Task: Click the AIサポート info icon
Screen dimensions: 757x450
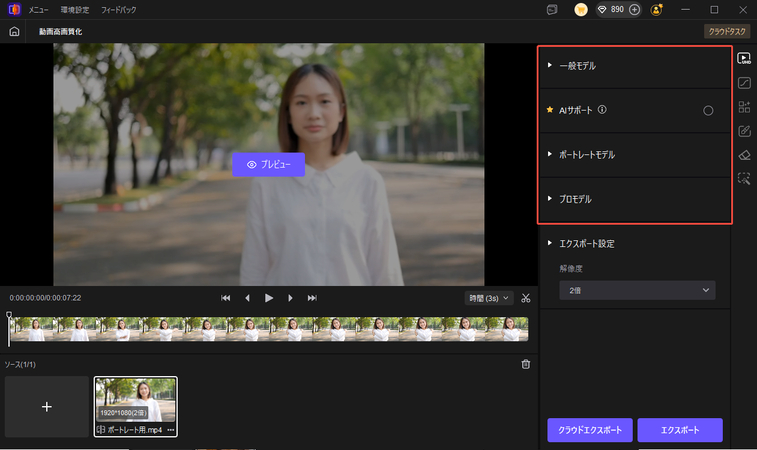Action: 602,110
